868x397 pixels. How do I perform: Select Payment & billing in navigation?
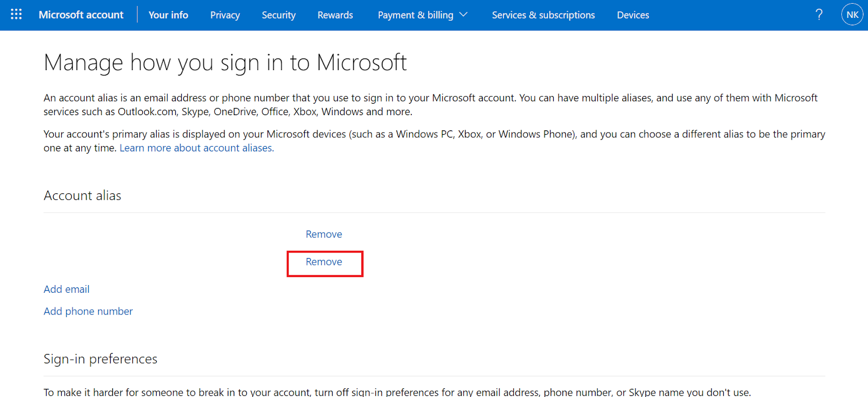415,15
